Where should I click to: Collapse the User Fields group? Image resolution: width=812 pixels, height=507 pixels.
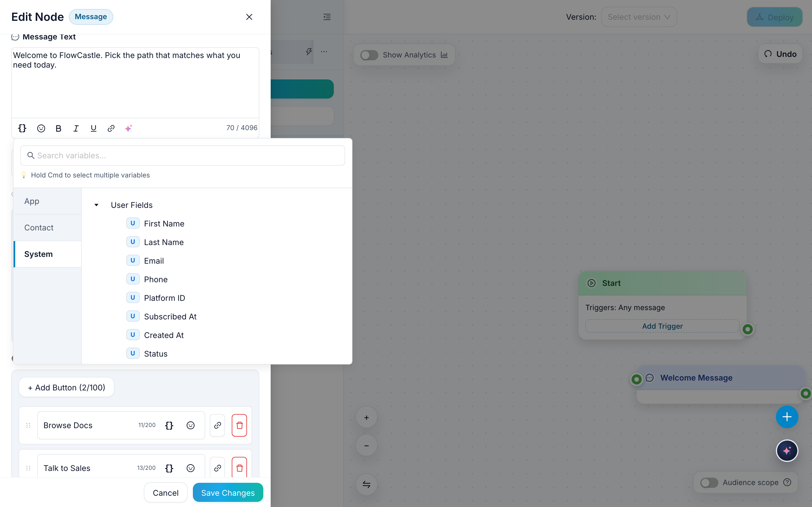(96, 205)
